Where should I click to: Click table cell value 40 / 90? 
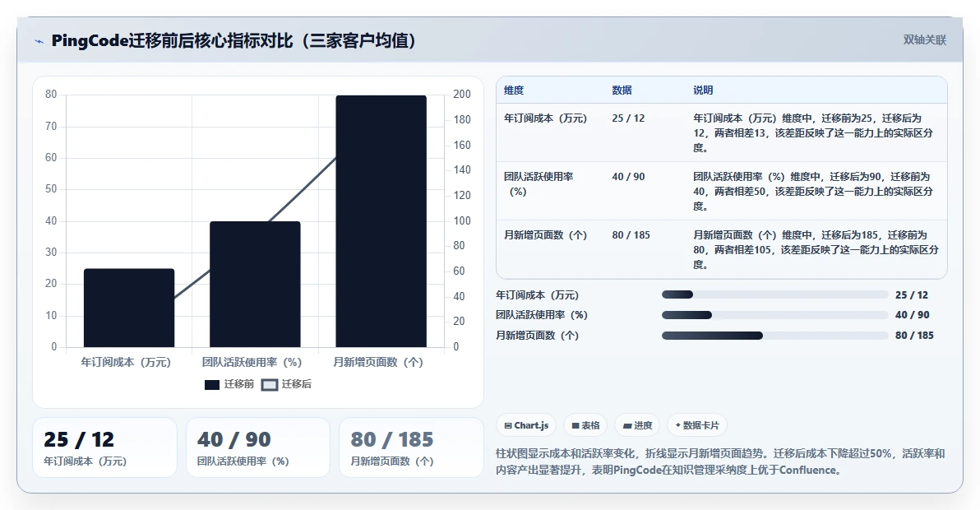tap(628, 177)
